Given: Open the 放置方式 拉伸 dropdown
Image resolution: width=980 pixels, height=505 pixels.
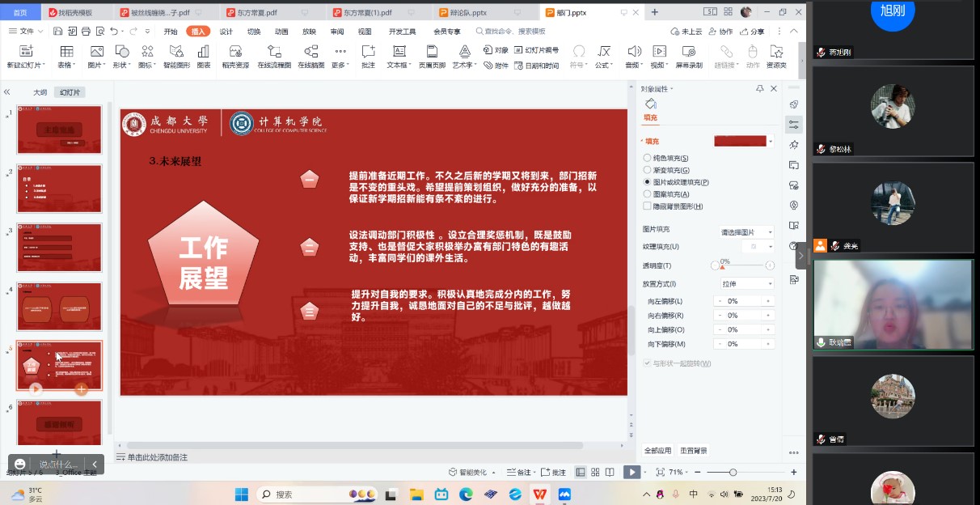Looking at the screenshot, I should point(746,284).
